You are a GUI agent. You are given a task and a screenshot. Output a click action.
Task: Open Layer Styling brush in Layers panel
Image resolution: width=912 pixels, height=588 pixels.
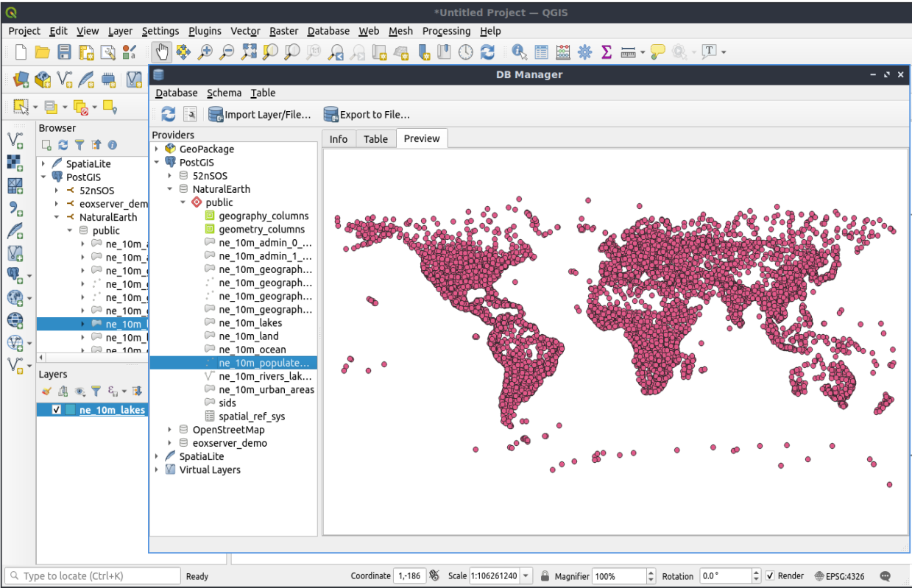(x=47, y=392)
